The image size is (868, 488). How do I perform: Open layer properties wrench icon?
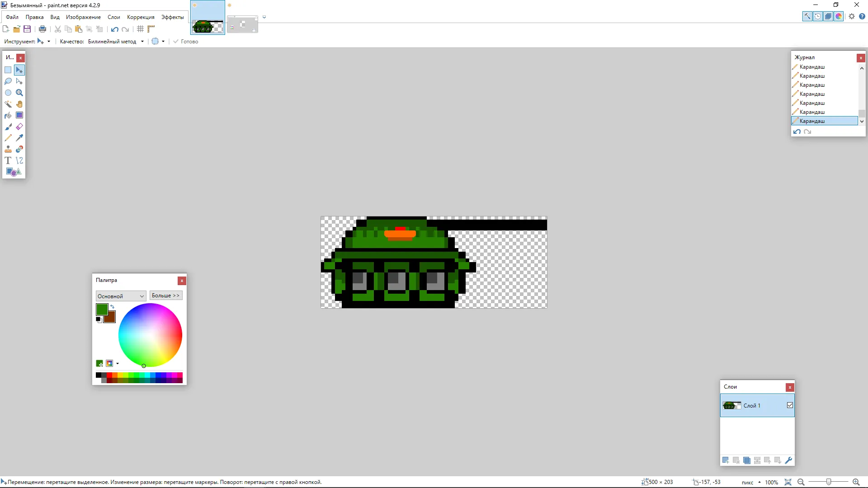click(x=788, y=460)
